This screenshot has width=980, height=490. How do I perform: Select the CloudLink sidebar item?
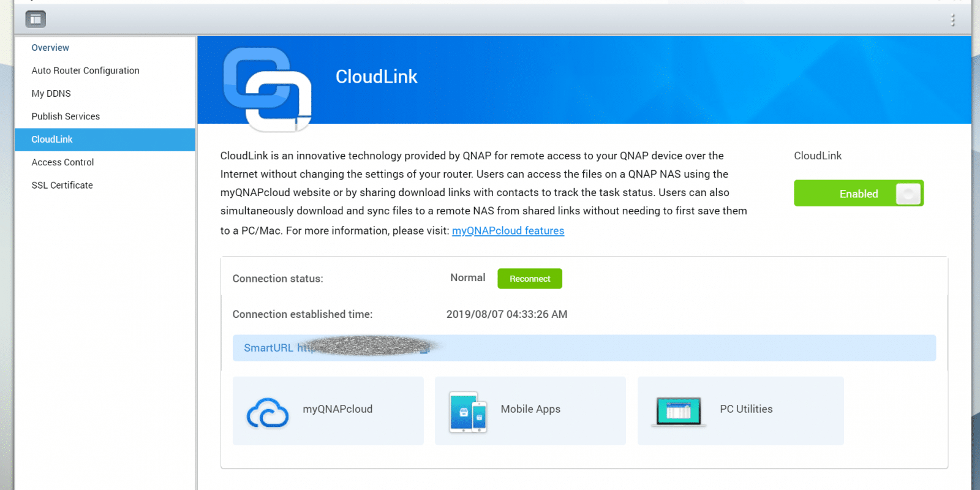coord(105,140)
